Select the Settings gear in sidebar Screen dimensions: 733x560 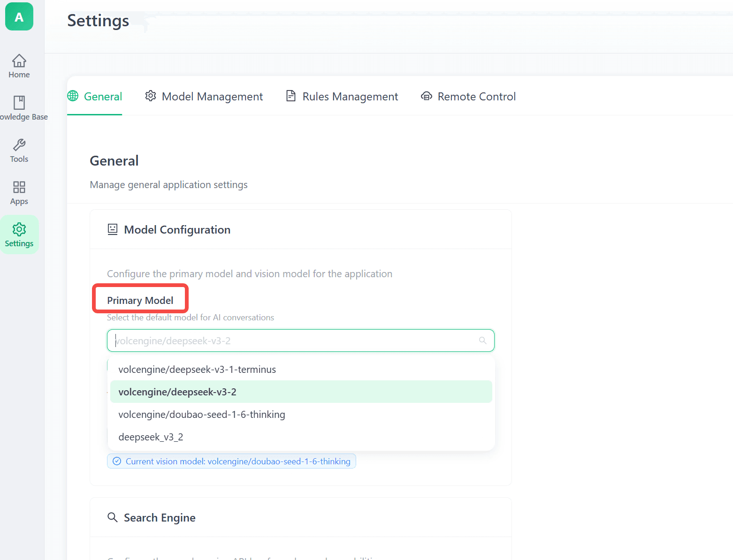[19, 229]
